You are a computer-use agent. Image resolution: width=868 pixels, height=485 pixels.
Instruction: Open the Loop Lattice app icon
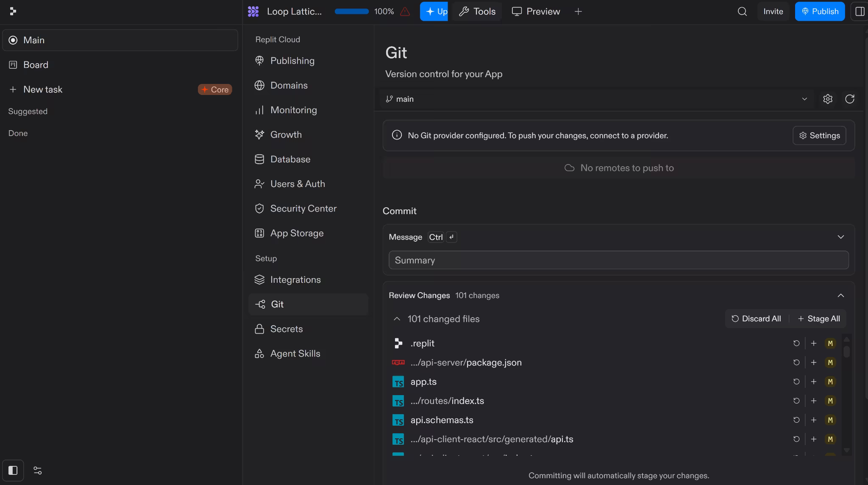253,11
